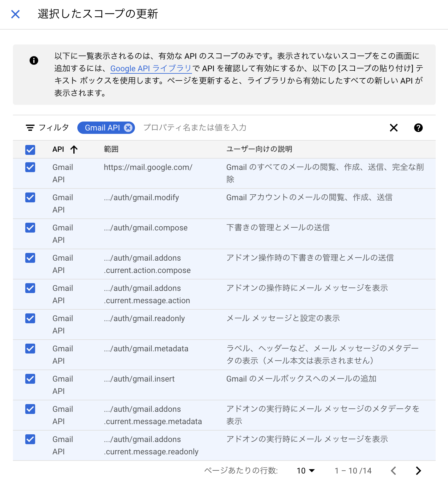Select the https://mail.google.com/ scope text
Viewport: 448px width, 496px height.
point(148,167)
